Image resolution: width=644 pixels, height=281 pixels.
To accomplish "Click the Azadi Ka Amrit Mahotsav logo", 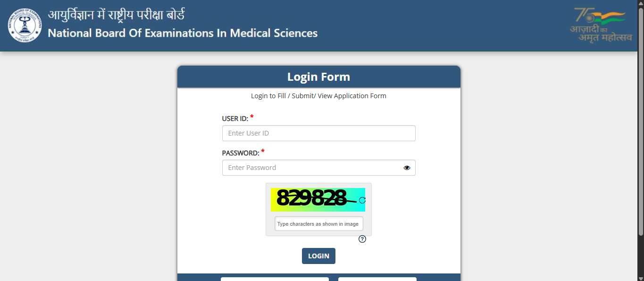I will (x=600, y=25).
